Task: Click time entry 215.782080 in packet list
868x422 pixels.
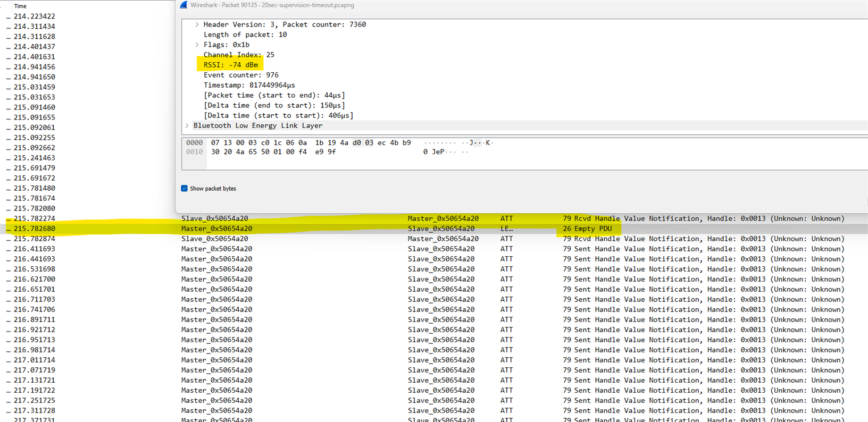Action: 35,208
